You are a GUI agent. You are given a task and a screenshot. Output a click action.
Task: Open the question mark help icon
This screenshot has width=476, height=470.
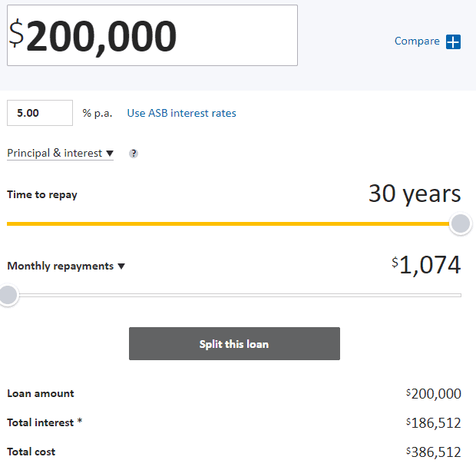pyautogui.click(x=134, y=154)
